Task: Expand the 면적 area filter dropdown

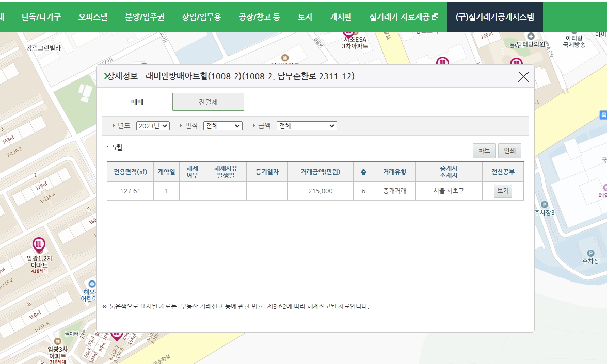Action: [x=222, y=125]
